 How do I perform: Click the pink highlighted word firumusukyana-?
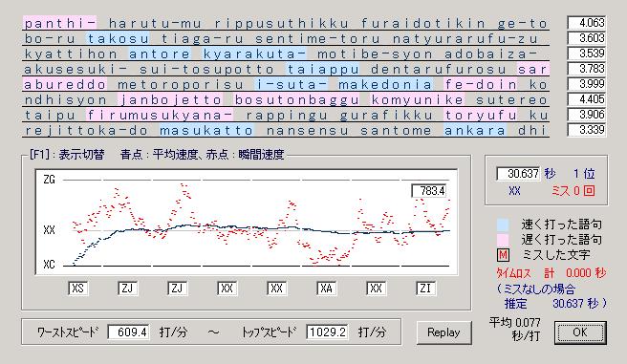[160, 115]
